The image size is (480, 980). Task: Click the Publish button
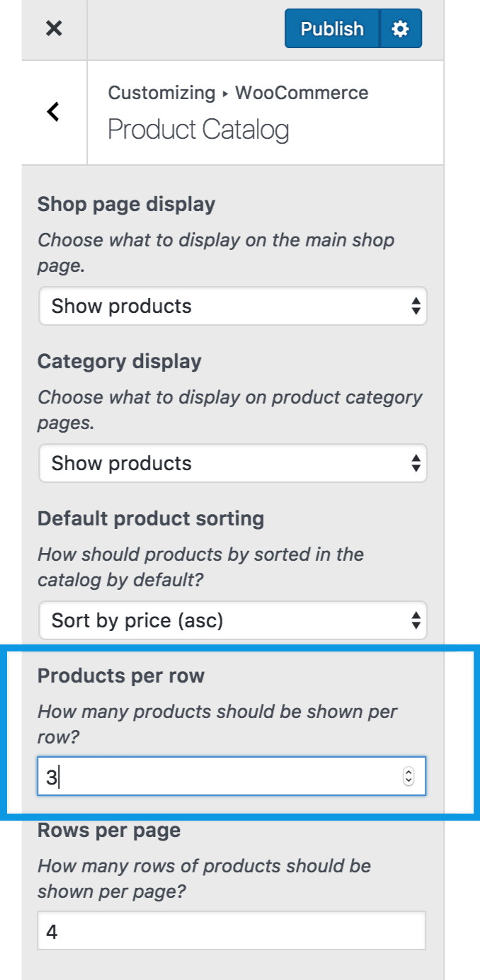pyautogui.click(x=332, y=29)
